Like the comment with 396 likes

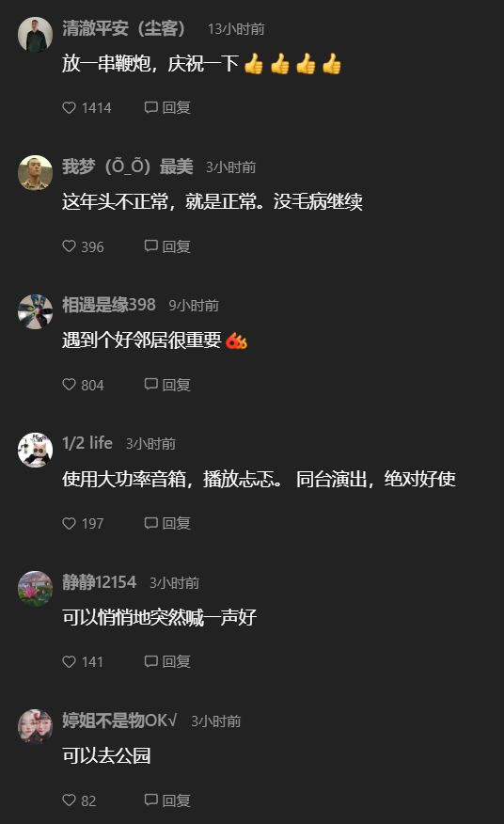click(x=69, y=246)
